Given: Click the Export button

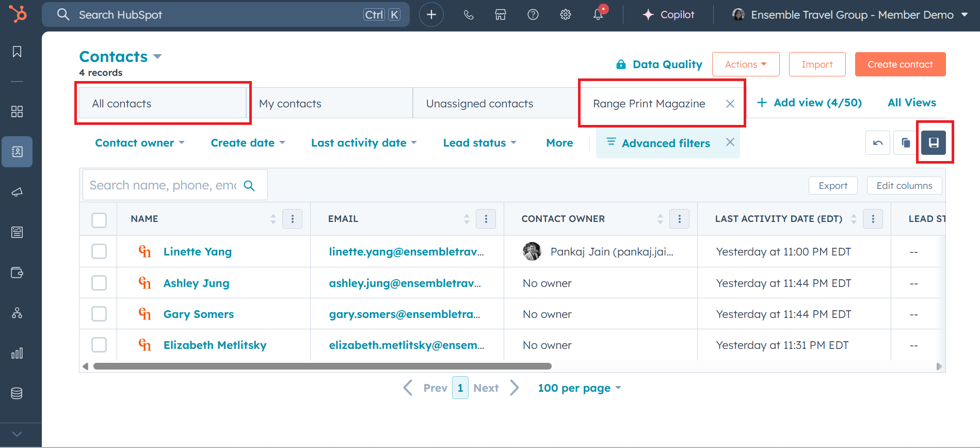Looking at the screenshot, I should coord(833,186).
